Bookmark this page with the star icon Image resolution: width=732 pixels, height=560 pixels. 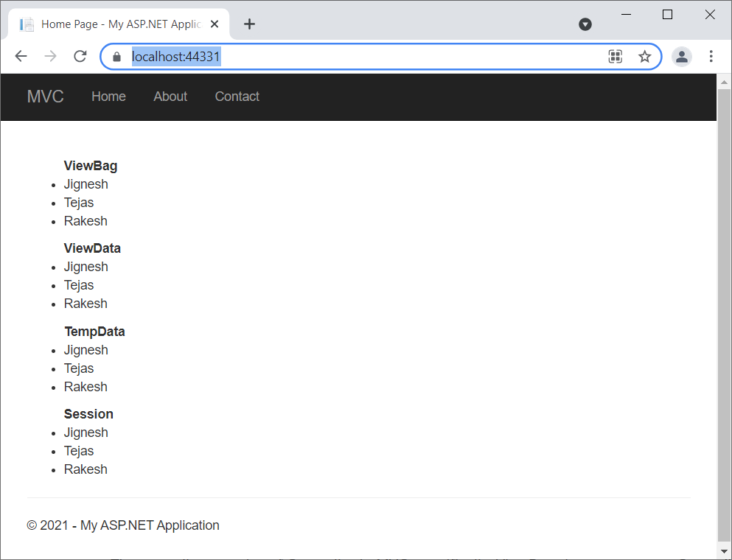click(645, 57)
